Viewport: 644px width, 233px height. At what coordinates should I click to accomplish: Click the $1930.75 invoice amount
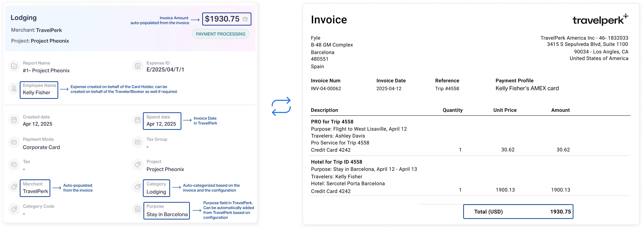click(222, 19)
